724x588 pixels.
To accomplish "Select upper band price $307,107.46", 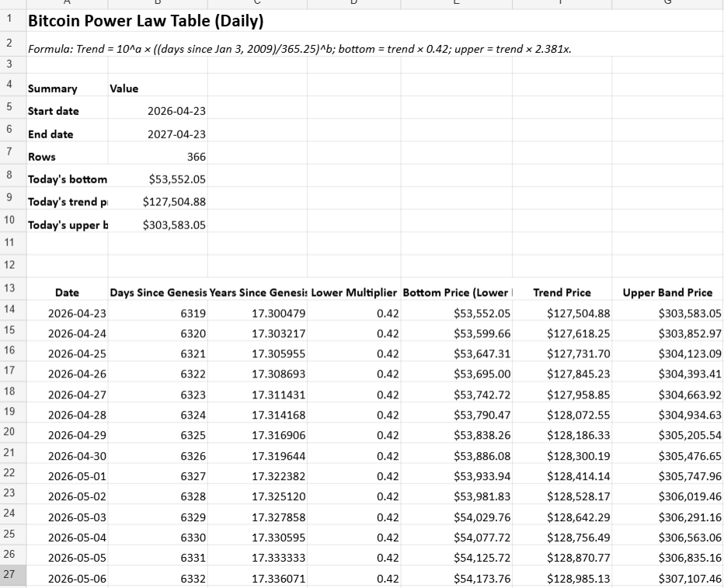I will pos(667,575).
